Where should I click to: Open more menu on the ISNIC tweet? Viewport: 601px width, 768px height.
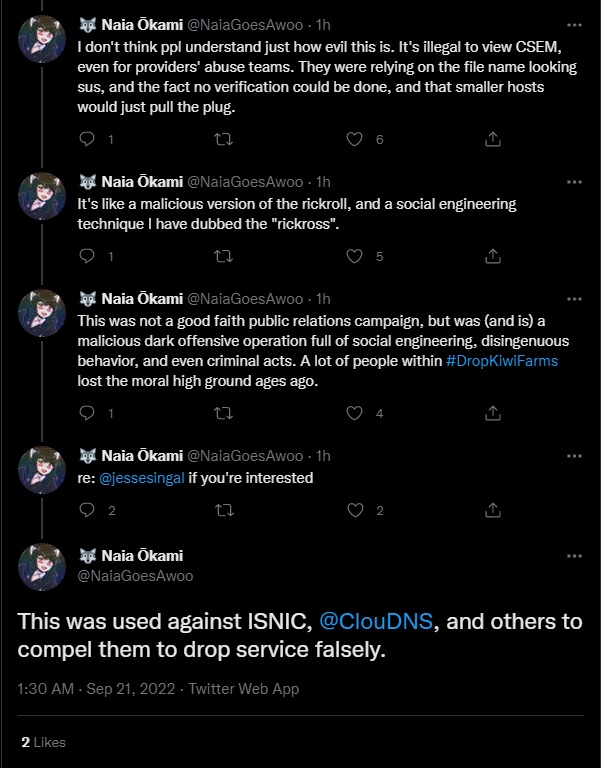pyautogui.click(x=573, y=556)
